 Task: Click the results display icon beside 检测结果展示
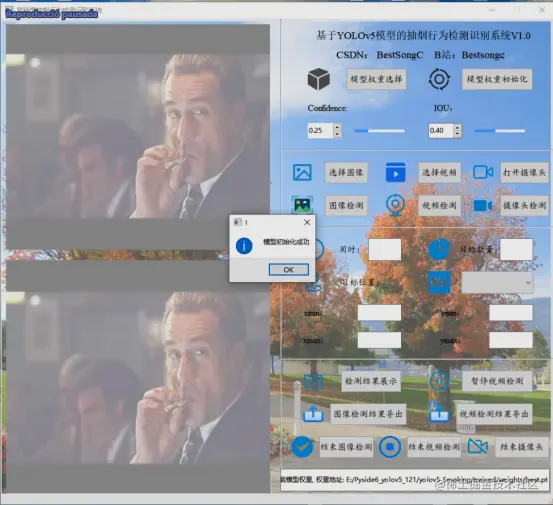(x=314, y=381)
